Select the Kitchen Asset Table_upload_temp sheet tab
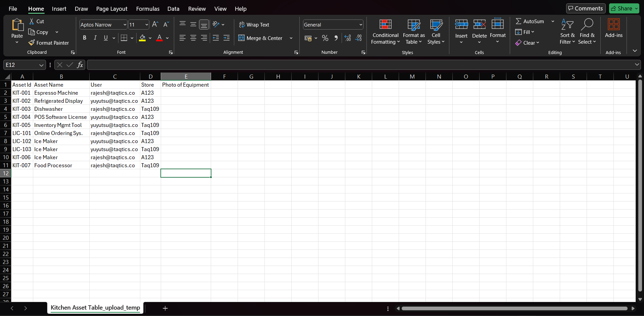The height and width of the screenshot is (316, 644). click(95, 308)
